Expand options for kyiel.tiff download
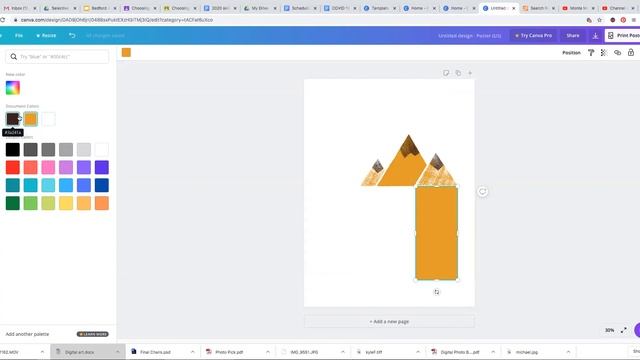The image size is (640, 360). click(418, 352)
